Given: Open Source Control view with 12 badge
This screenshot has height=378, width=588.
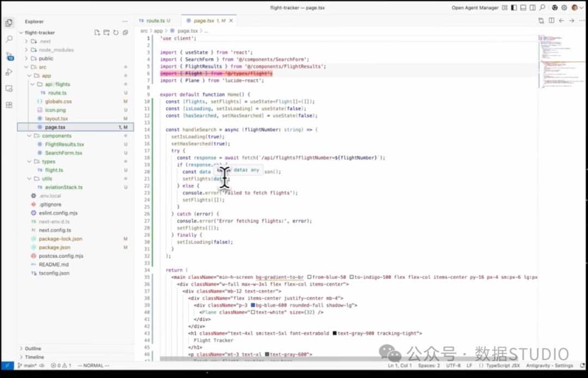Looking at the screenshot, I should point(9,56).
